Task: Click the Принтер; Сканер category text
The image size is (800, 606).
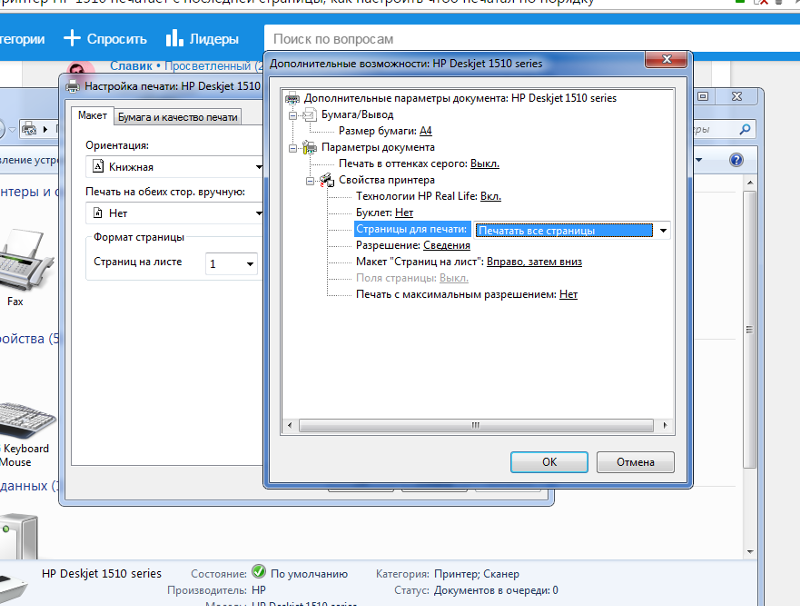Action: (x=477, y=574)
